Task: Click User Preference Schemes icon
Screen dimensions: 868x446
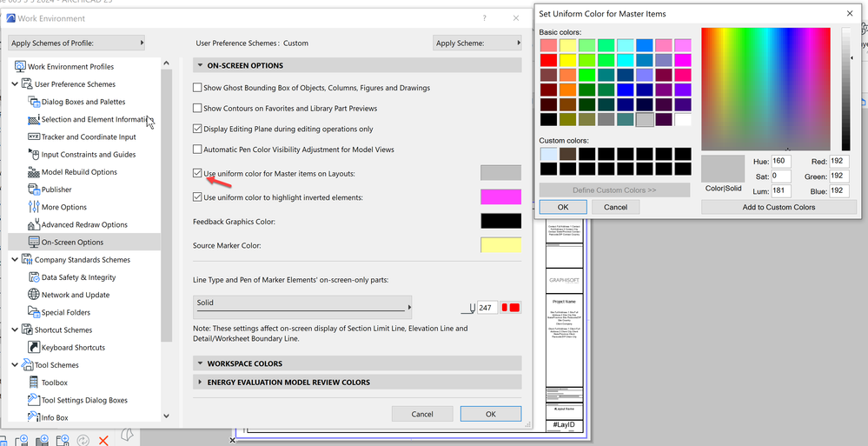Action: point(27,84)
